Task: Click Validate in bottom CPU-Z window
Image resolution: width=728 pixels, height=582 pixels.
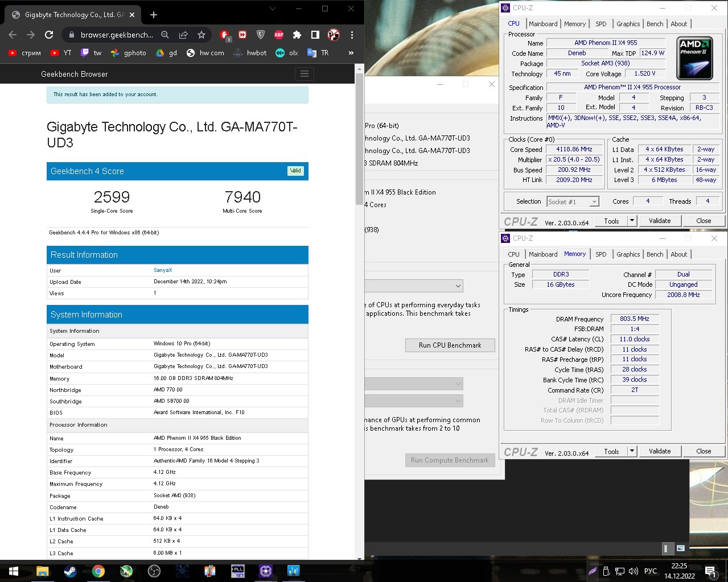Action: coord(660,451)
